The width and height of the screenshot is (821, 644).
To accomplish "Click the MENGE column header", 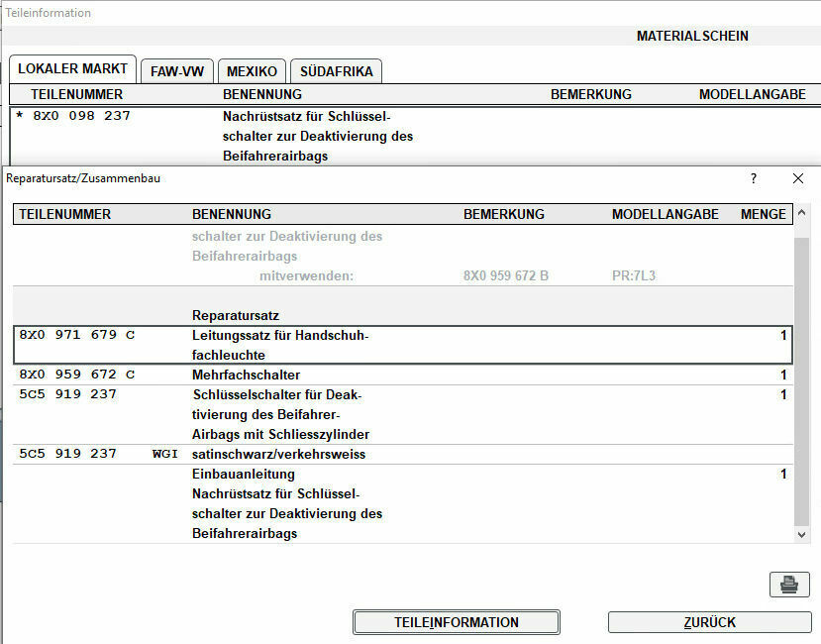I will pos(763,214).
